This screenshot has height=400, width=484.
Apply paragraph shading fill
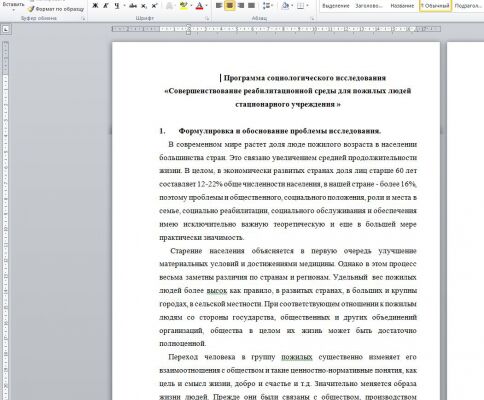(285, 6)
